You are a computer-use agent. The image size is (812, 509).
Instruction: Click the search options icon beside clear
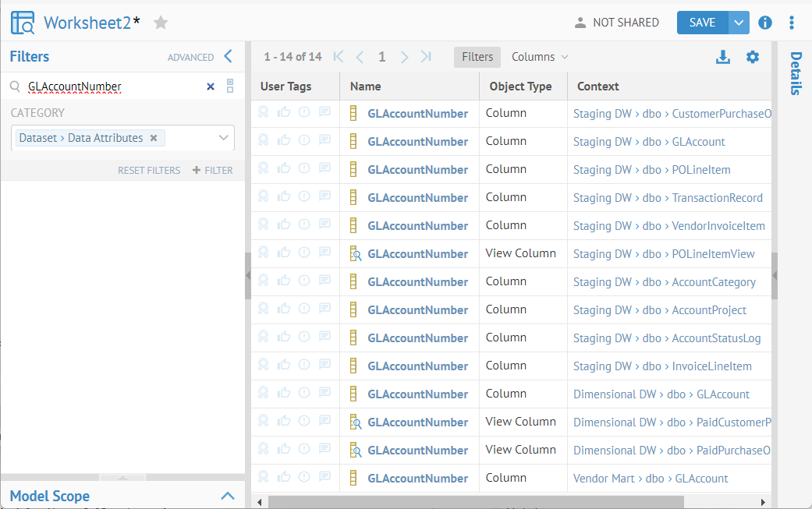point(230,87)
